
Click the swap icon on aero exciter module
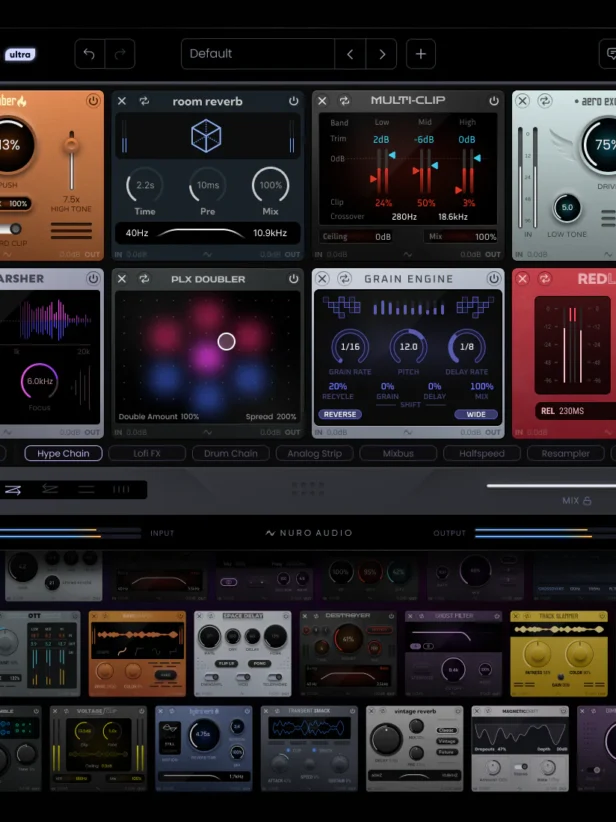[x=545, y=101]
